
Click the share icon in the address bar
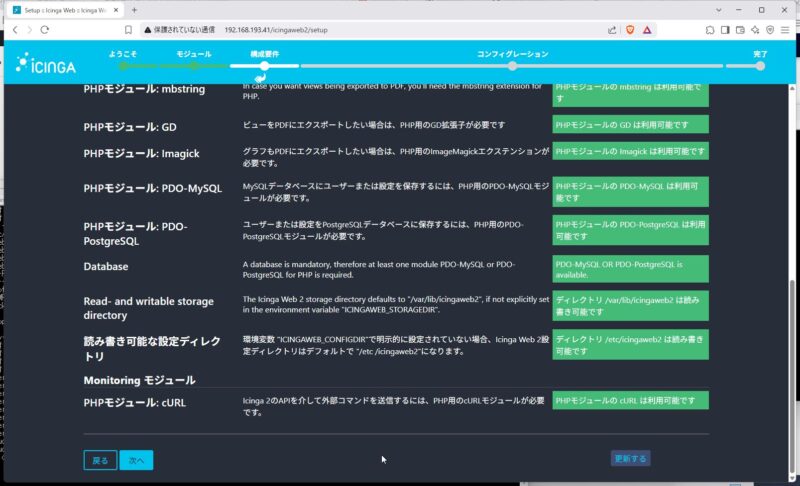pos(612,30)
